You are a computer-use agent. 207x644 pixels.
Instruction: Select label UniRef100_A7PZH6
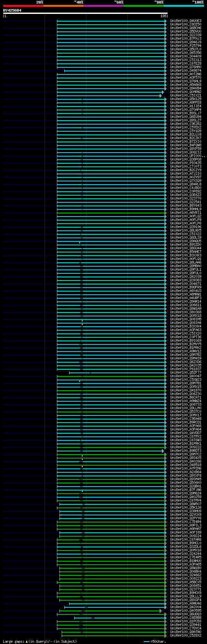pos(186,469)
